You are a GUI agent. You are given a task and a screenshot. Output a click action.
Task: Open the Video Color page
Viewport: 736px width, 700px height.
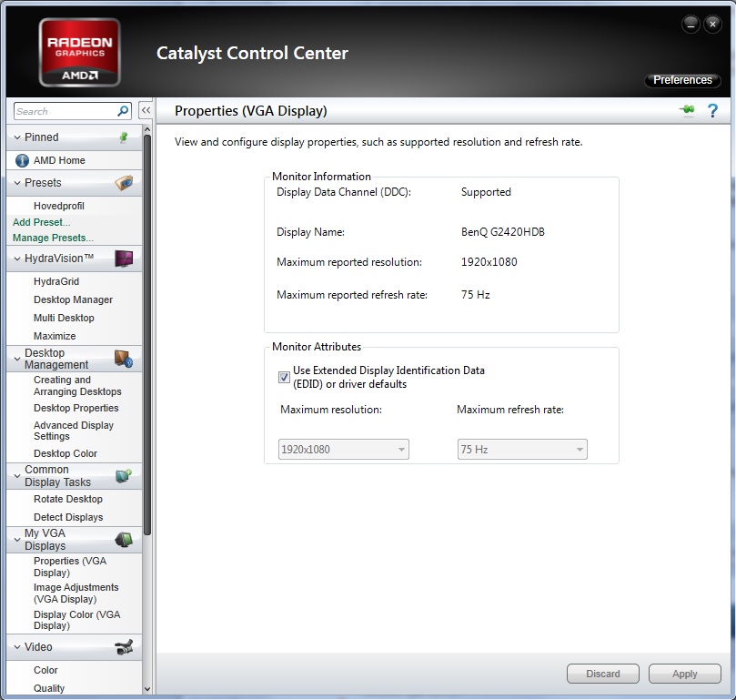click(x=45, y=670)
